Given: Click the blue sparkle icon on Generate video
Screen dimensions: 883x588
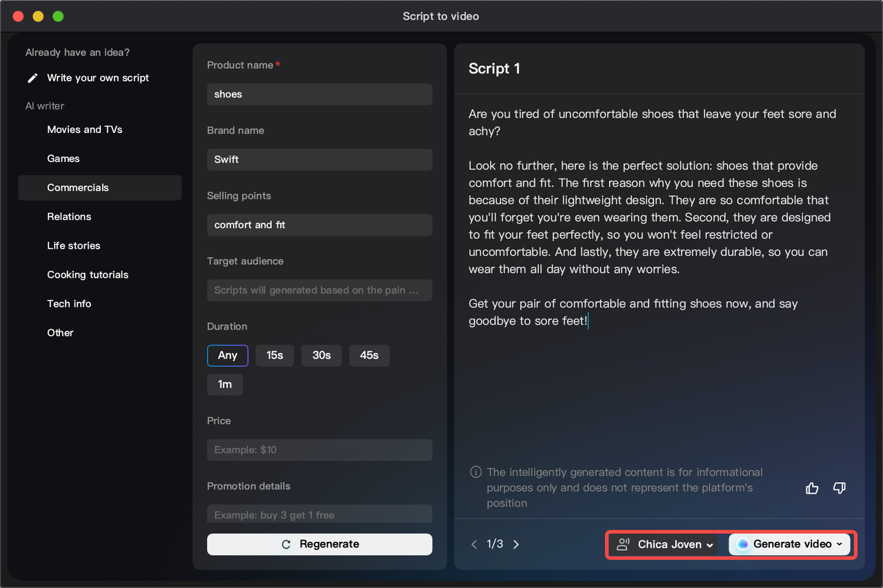Looking at the screenshot, I should tap(742, 544).
